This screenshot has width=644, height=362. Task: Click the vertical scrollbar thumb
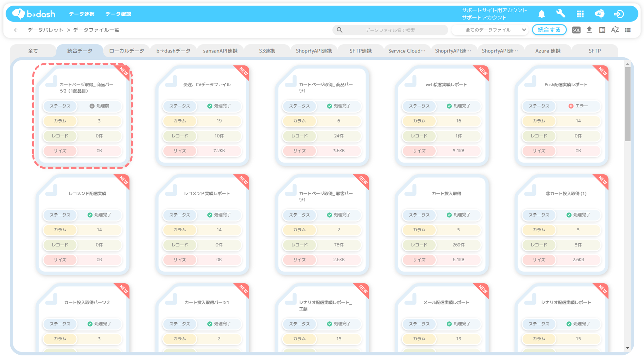628,104
